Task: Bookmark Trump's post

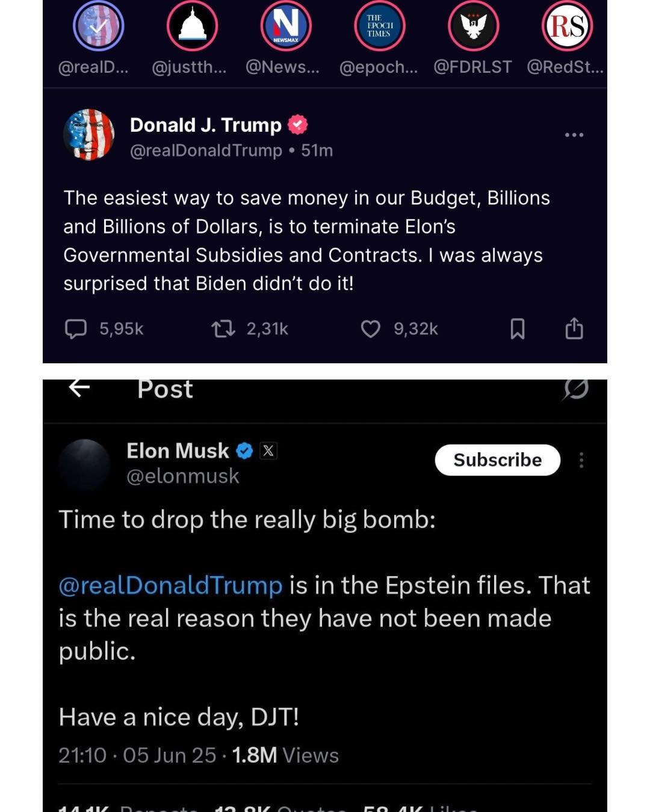Action: pyautogui.click(x=518, y=329)
